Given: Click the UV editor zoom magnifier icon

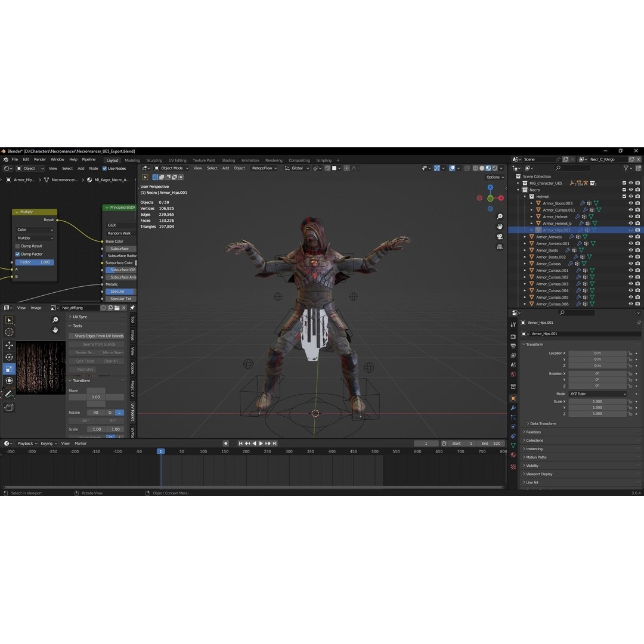Looking at the screenshot, I should pos(55,320).
